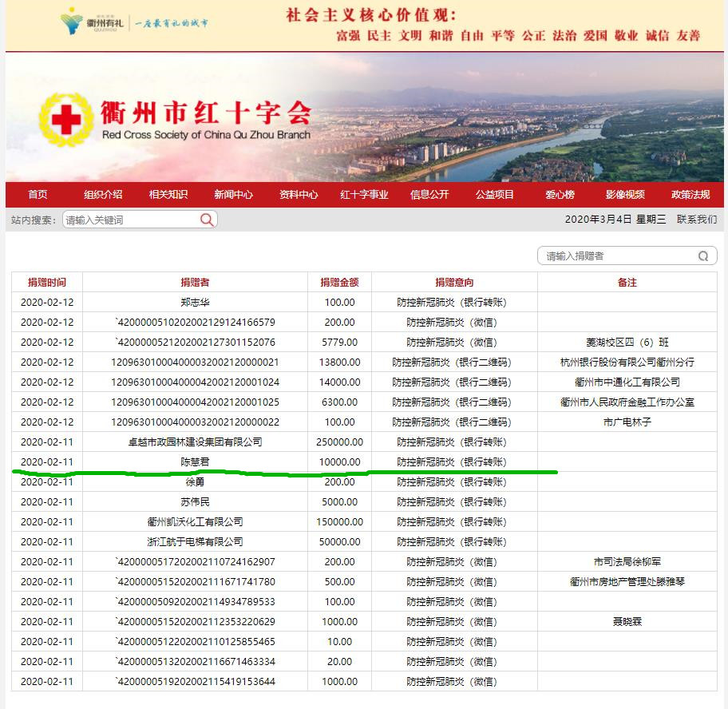Open the 组织介绍 menu item

103,195
